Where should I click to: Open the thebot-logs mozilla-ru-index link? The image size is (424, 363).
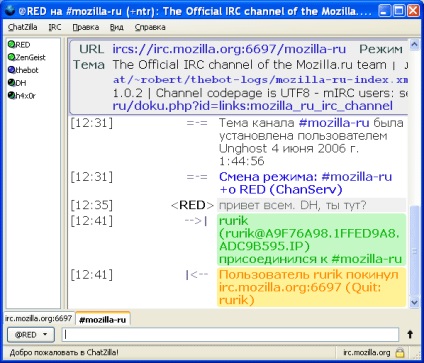coord(260,80)
